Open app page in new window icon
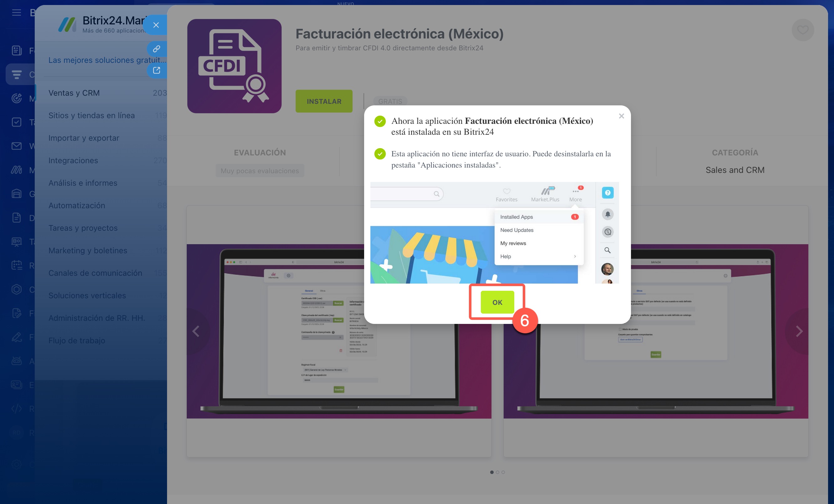 [156, 70]
